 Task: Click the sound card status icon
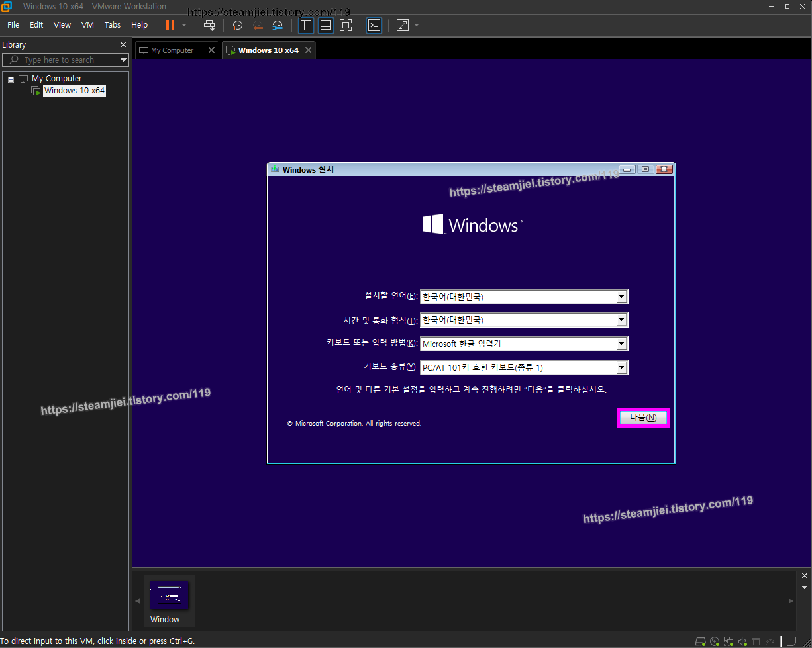click(742, 641)
